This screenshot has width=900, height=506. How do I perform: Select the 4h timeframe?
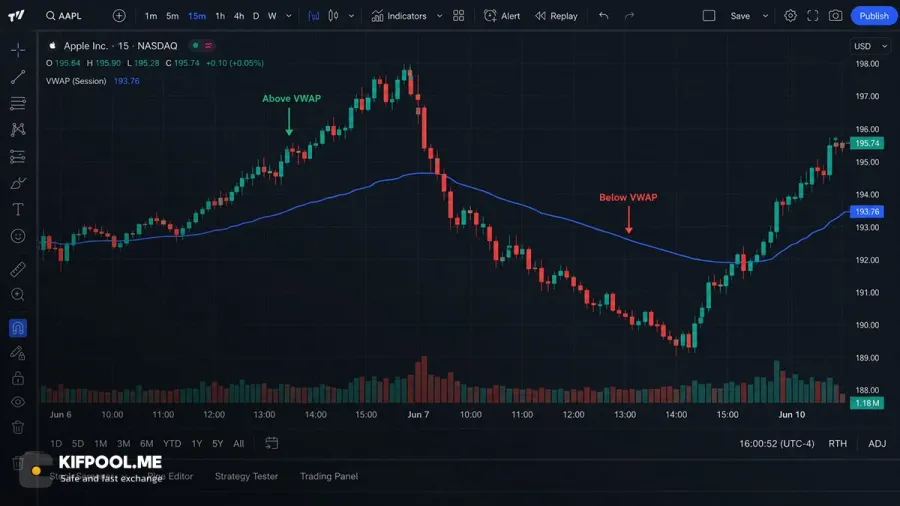(239, 16)
